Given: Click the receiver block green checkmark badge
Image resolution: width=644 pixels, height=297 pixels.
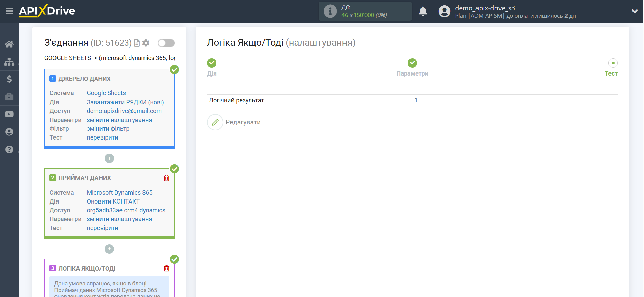Looking at the screenshot, I should point(174,169).
